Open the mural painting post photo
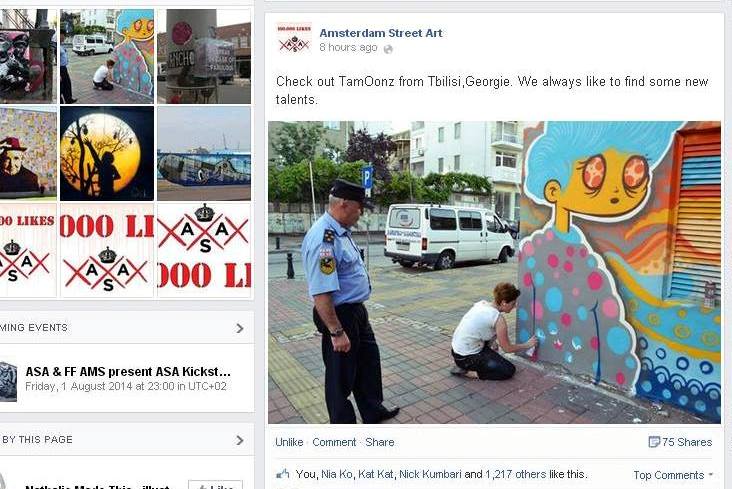Screen dimensions: 732x489 pos(494,272)
